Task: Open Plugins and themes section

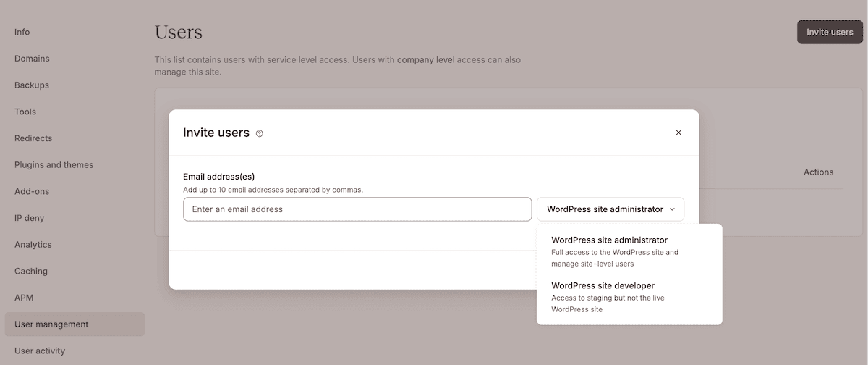Action: [x=54, y=165]
